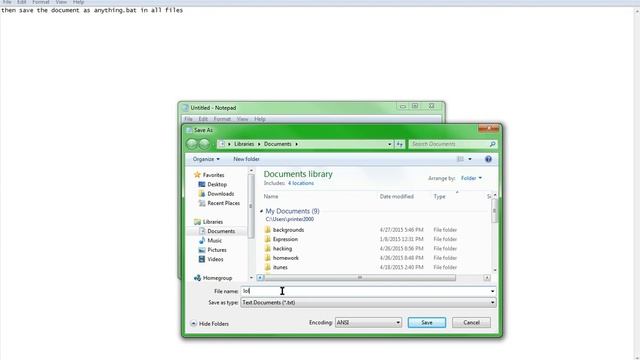Screen dimensions: 640x360
Task: Click the File name input field
Action: (x=365, y=291)
